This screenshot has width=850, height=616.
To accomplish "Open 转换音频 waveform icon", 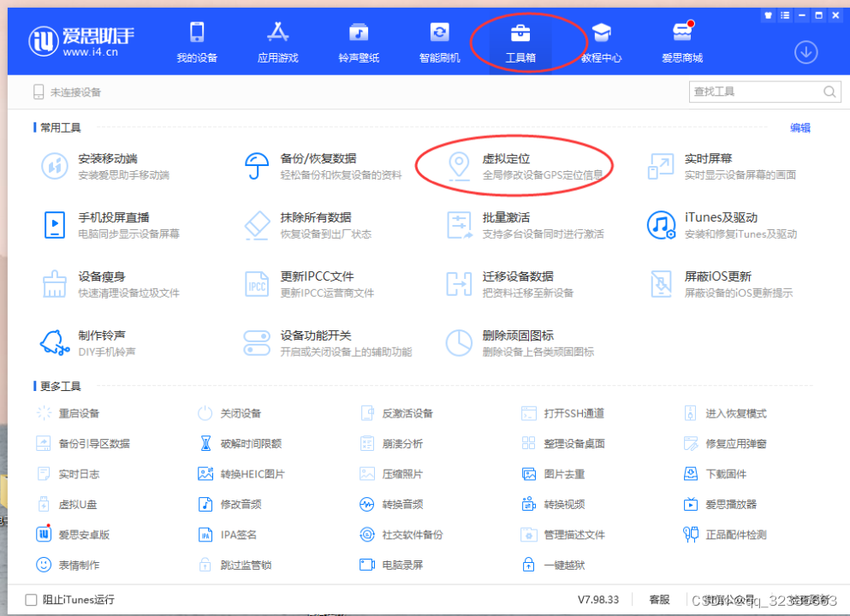I will (367, 505).
